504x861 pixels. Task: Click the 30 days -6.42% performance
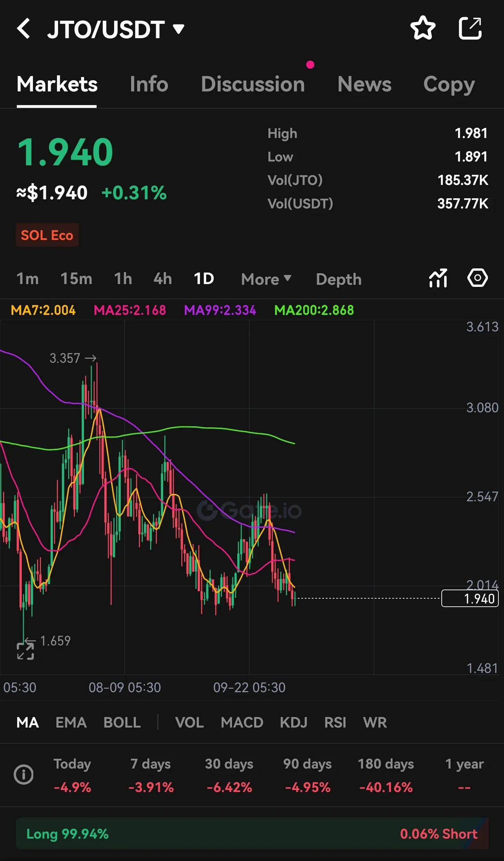pyautogui.click(x=229, y=775)
